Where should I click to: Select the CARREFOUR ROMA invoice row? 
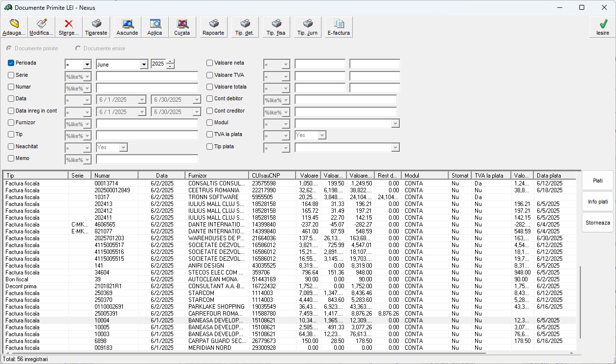(215, 314)
